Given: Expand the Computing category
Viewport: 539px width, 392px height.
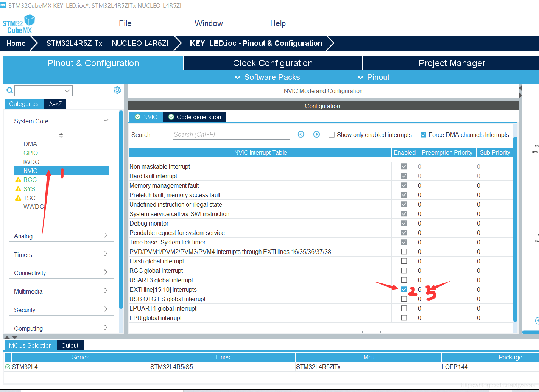Looking at the screenshot, I should coord(106,328).
